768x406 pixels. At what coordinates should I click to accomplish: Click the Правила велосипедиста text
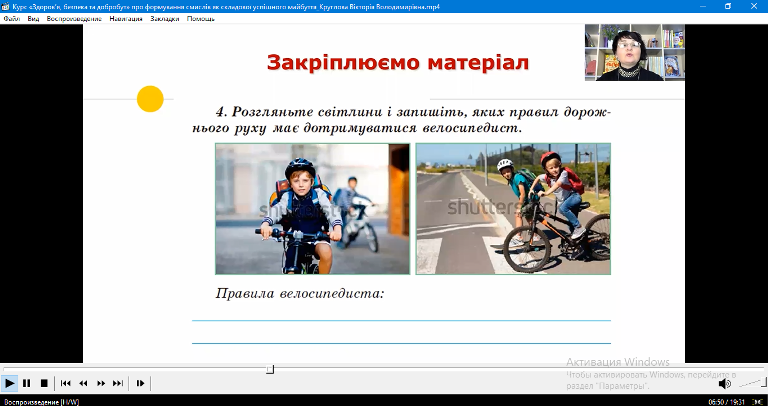[x=300, y=293]
